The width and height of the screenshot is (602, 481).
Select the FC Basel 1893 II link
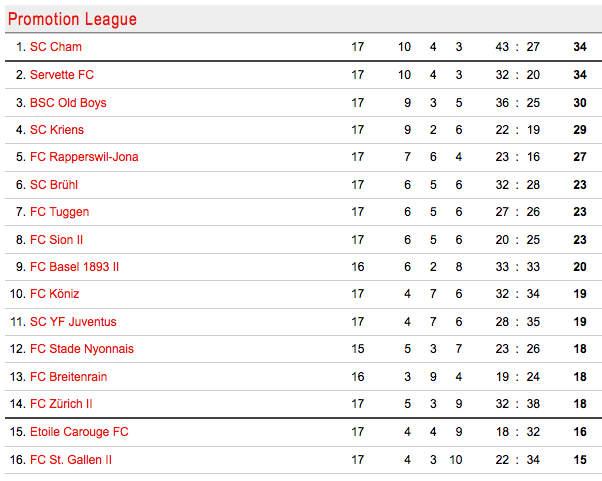click(x=74, y=267)
